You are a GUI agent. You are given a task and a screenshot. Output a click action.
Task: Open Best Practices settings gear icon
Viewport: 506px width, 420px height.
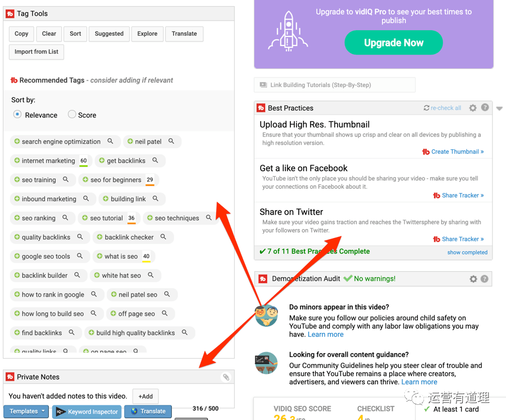click(x=473, y=108)
